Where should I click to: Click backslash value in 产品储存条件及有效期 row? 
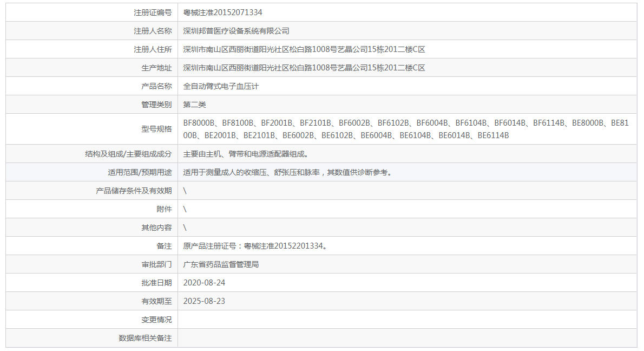pos(185,191)
